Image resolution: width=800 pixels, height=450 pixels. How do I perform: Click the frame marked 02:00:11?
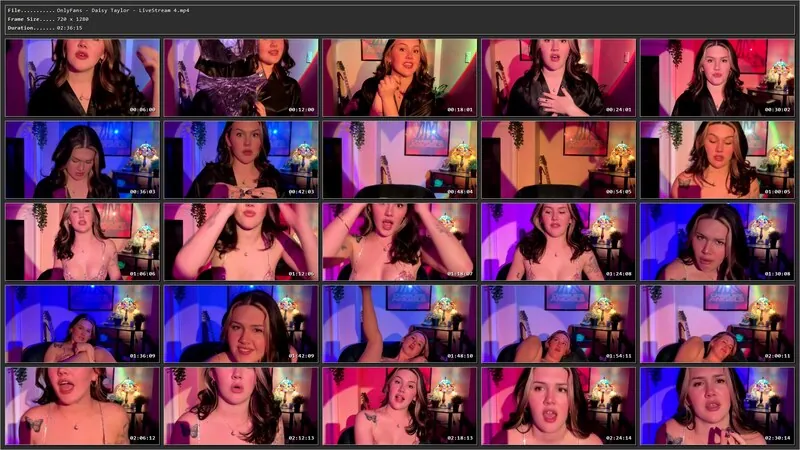click(717, 324)
